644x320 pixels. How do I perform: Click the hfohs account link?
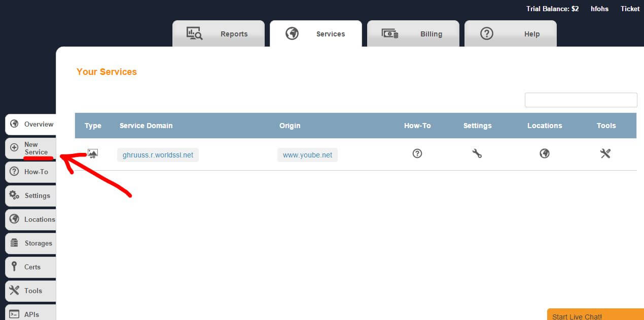coord(599,9)
